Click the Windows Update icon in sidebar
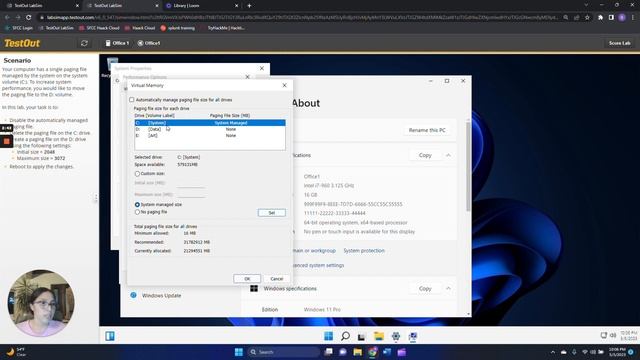This screenshot has width=640, height=360. tap(133, 295)
